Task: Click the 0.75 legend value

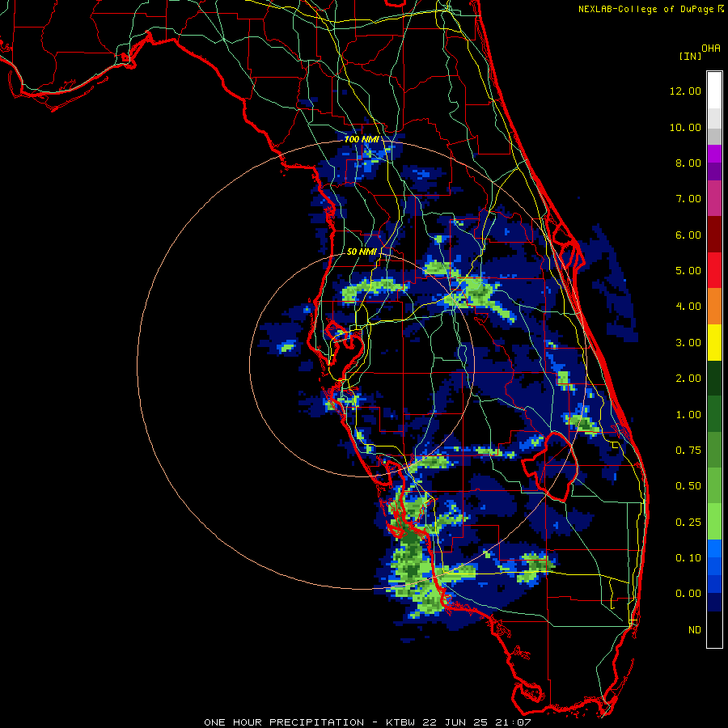Action: (x=688, y=451)
